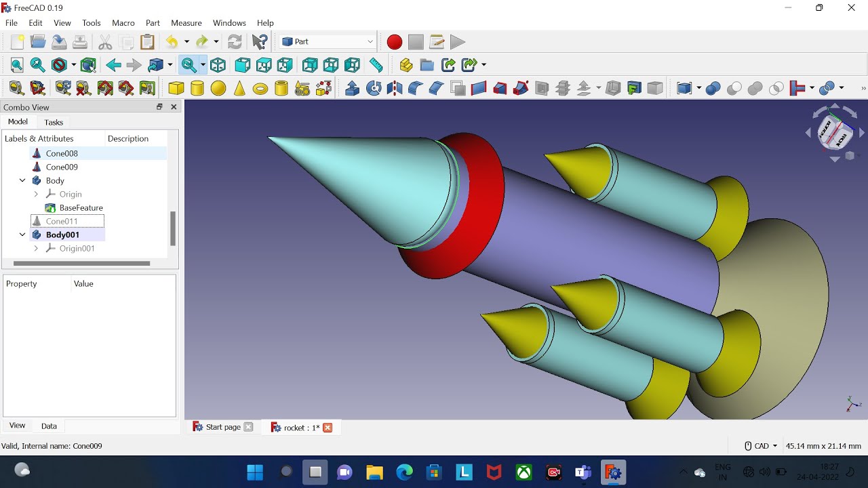Open the link navigation dropdown arrow
Image resolution: width=868 pixels, height=488 pixels.
170,65
